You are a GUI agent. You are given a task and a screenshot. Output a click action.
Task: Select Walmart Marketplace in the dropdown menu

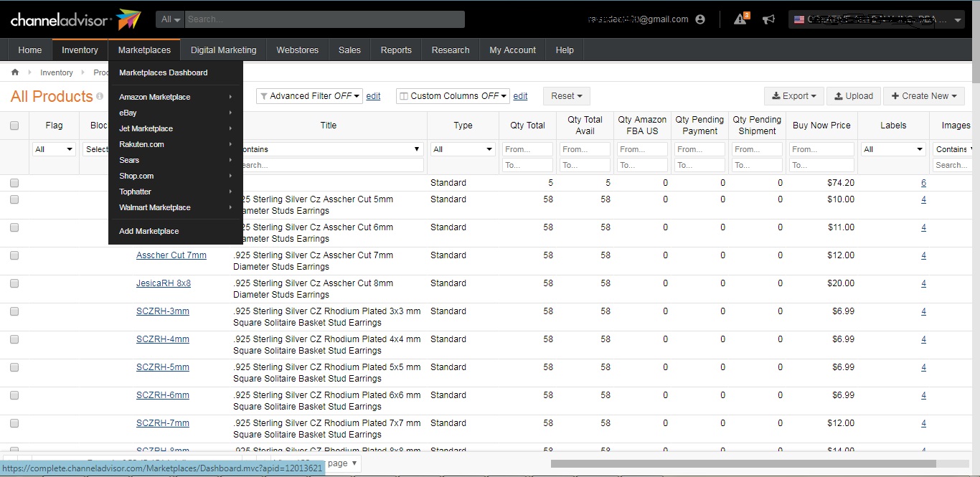point(155,207)
